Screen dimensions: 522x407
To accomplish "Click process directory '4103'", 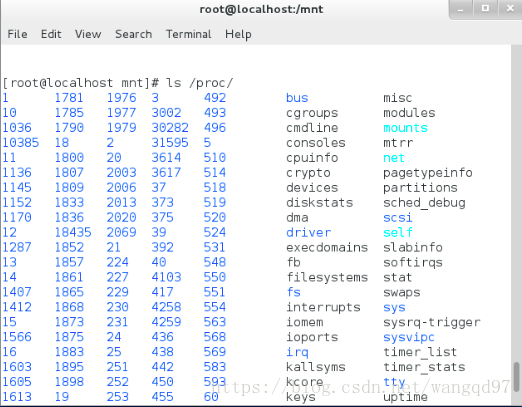I will click(x=166, y=277).
